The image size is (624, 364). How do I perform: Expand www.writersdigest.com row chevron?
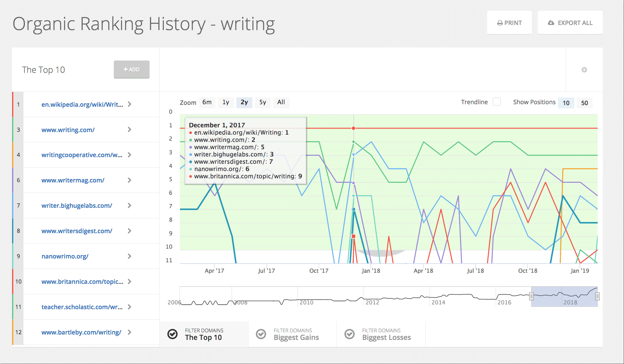point(129,231)
